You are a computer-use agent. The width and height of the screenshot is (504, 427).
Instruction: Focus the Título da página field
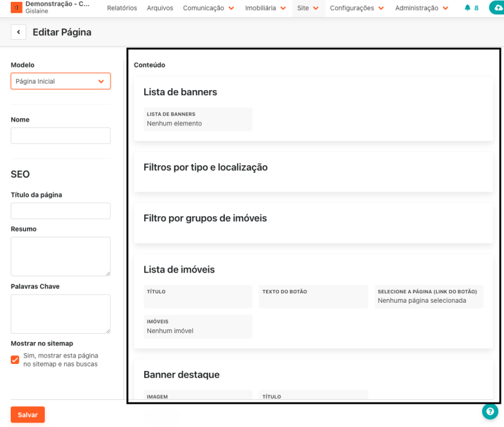pos(60,211)
